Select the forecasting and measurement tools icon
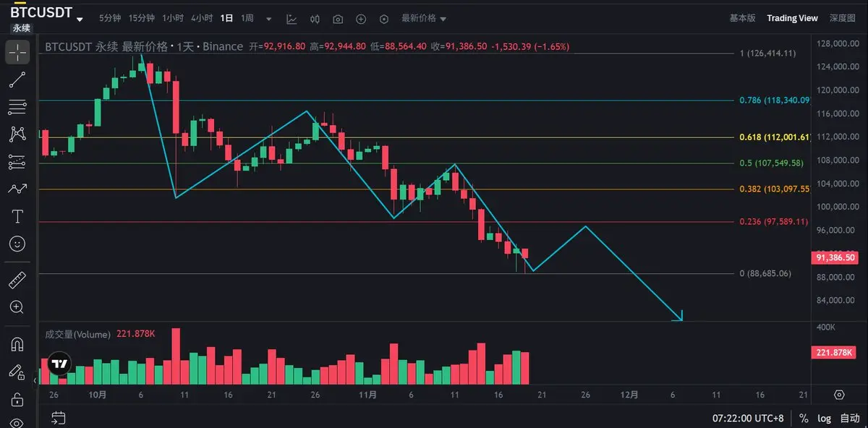The height and width of the screenshot is (428, 868). click(x=17, y=162)
